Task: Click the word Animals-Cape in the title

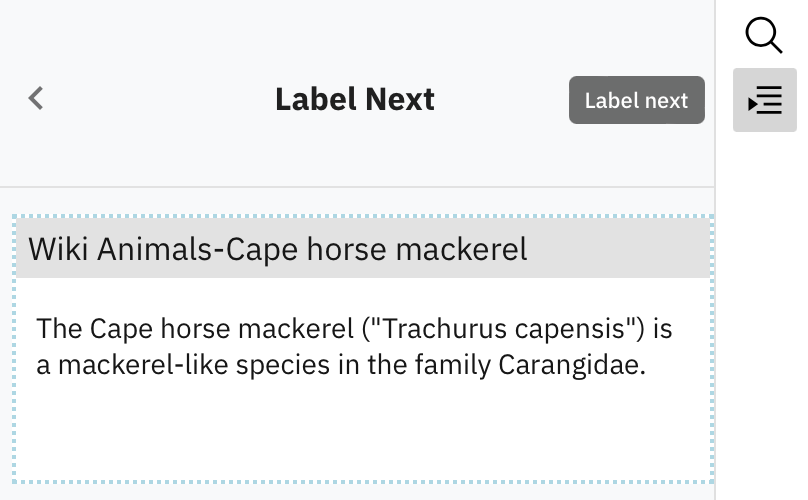Action: click(x=197, y=249)
